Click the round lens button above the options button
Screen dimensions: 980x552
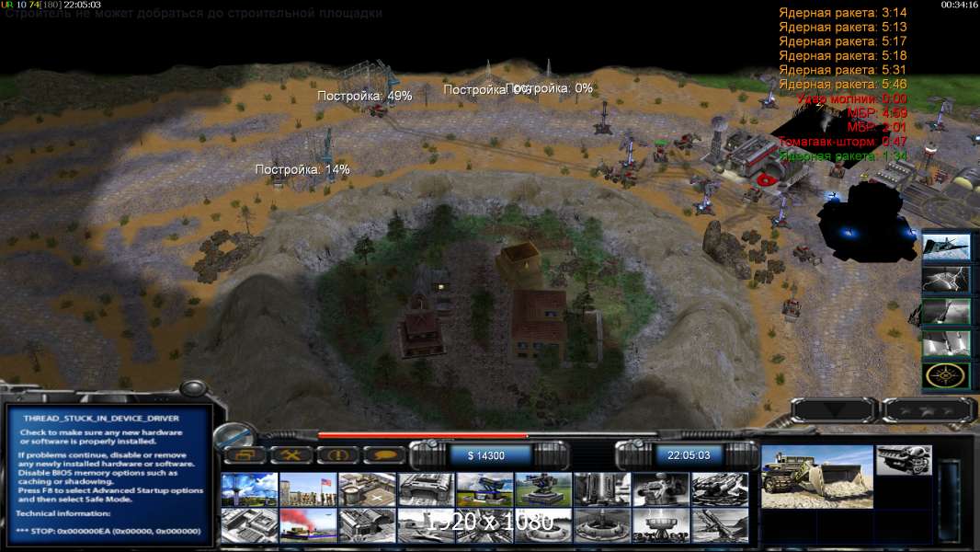click(x=234, y=434)
